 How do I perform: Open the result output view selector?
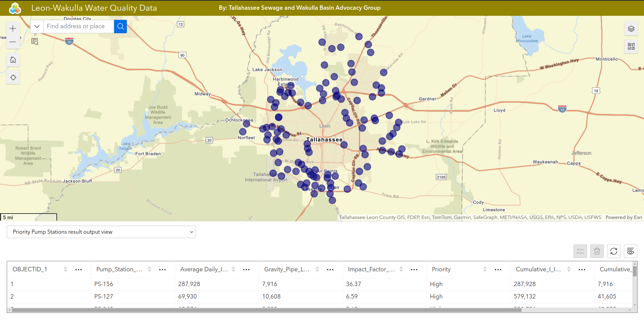101,232
